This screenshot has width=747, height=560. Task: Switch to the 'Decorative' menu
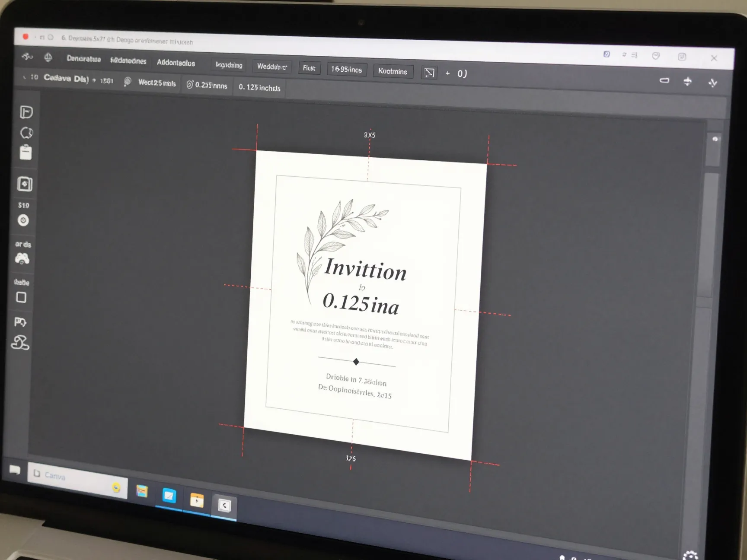click(84, 59)
